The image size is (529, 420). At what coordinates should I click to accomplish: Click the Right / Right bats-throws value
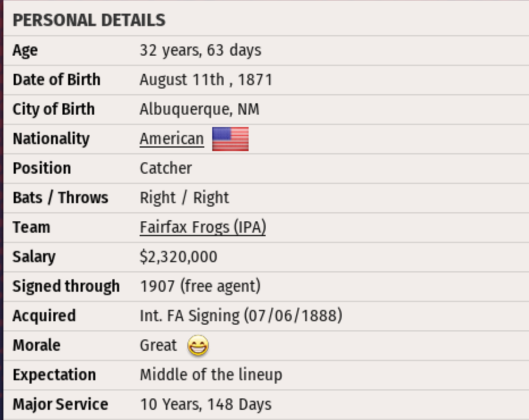[184, 198]
